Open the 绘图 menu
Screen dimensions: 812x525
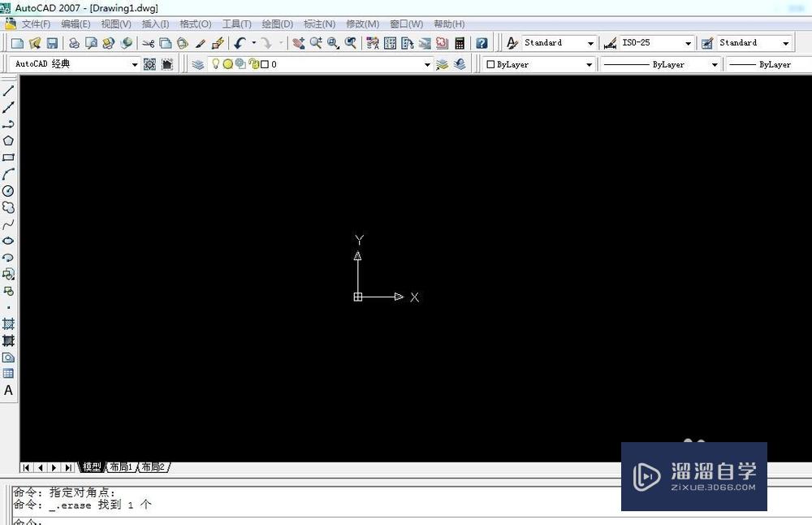tap(277, 24)
